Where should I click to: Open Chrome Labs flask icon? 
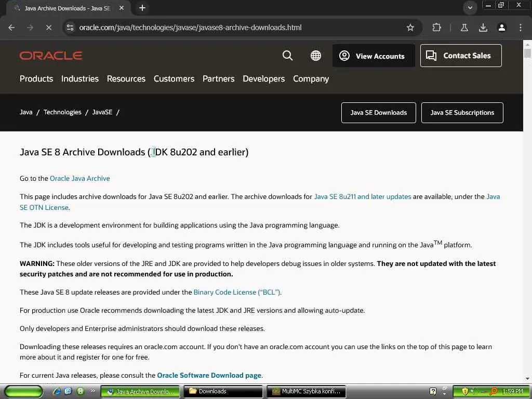coord(464,28)
